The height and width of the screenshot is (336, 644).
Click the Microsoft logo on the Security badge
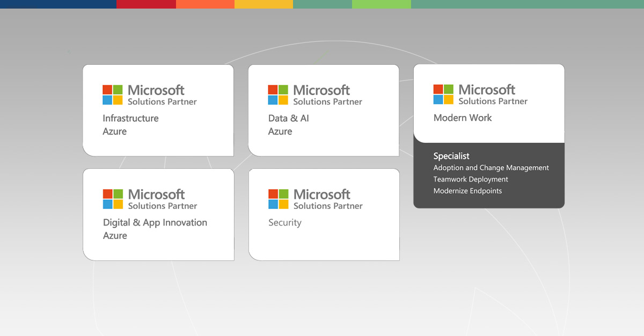click(x=278, y=198)
